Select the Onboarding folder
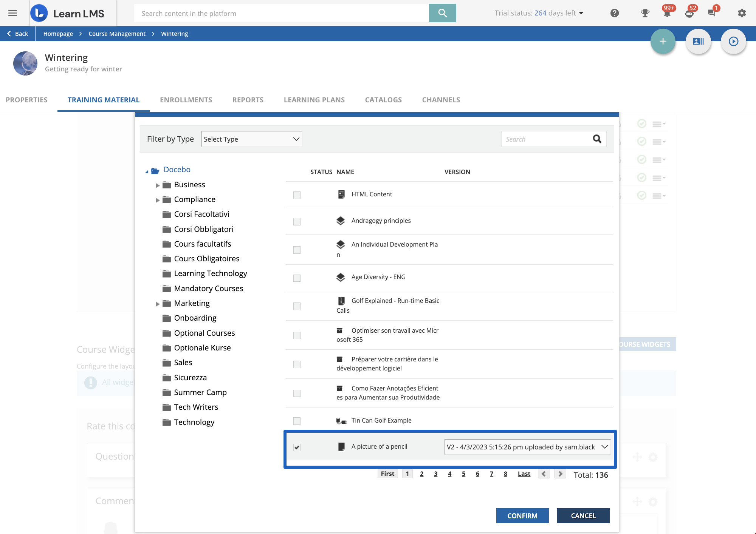Screen dimensions: 756x534 click(x=195, y=318)
